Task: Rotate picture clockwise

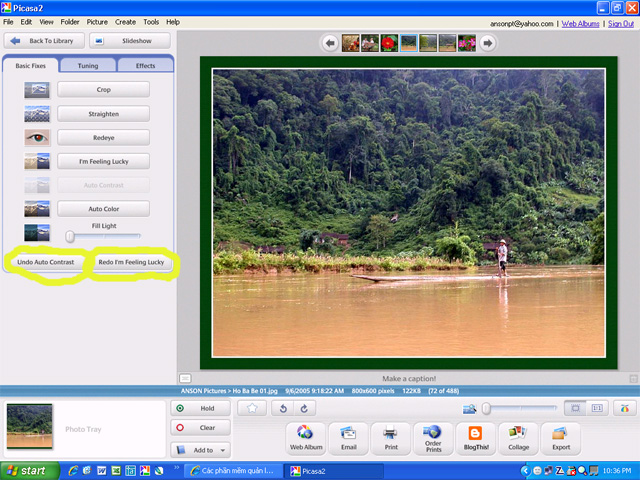Action: click(304, 408)
